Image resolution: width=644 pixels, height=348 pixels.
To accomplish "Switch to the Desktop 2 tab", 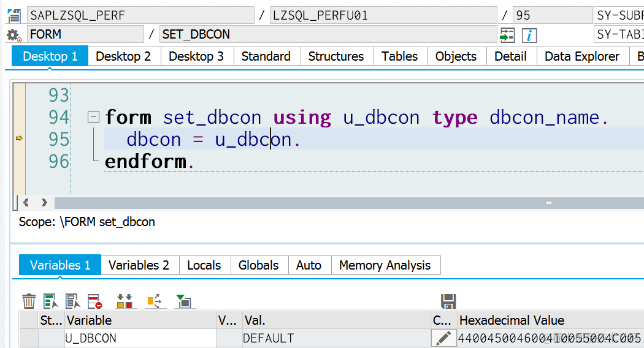I will tap(123, 56).
